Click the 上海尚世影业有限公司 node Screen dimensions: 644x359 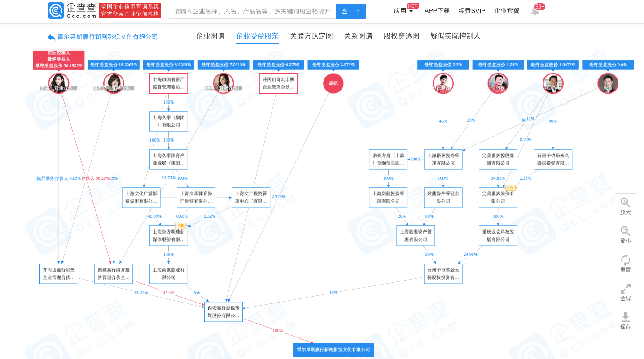click(169, 274)
